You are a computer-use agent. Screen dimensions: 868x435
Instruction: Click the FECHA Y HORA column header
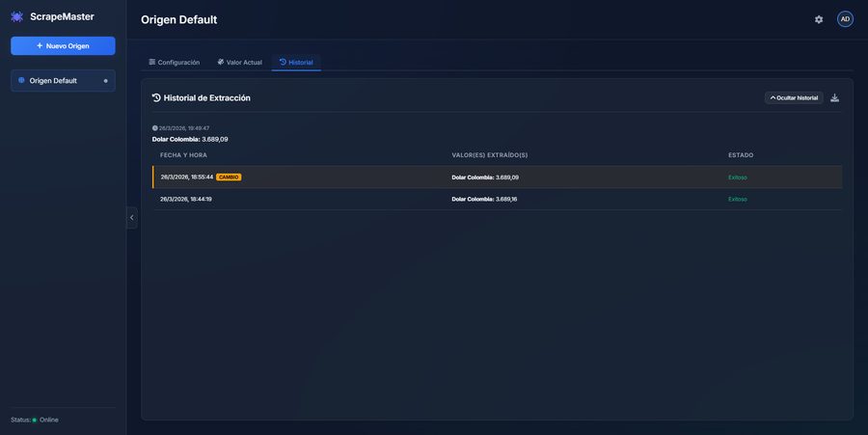[183, 155]
